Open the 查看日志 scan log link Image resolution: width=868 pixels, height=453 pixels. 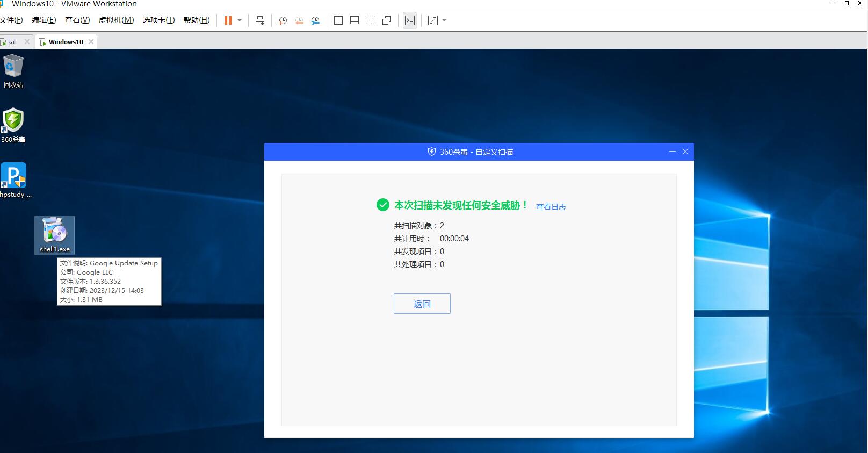[x=551, y=207]
